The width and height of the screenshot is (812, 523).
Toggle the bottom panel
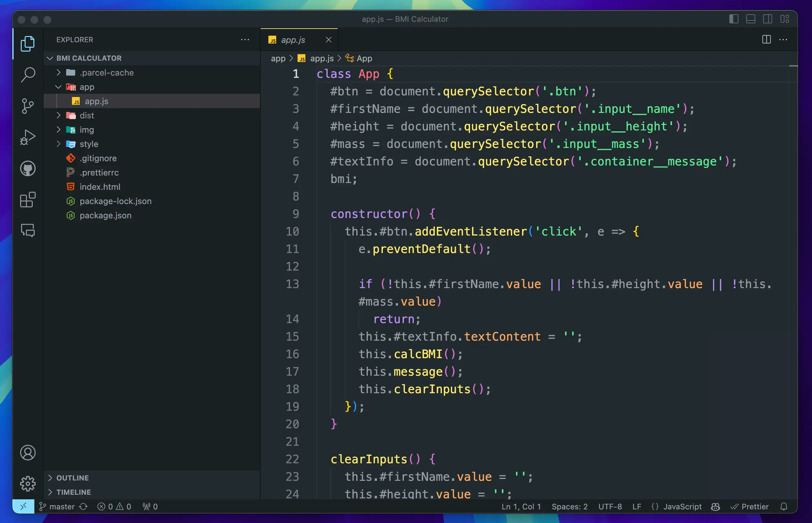751,19
